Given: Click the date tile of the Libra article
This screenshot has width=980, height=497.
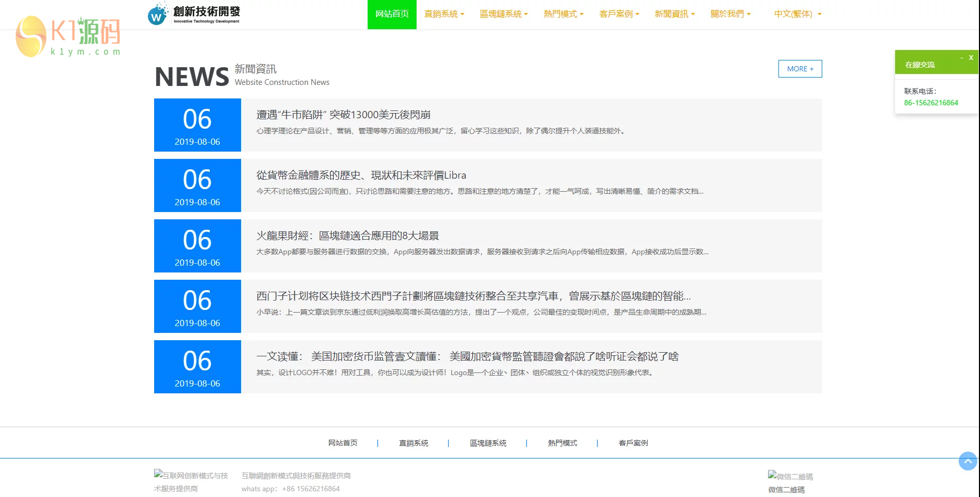Looking at the screenshot, I should [197, 185].
